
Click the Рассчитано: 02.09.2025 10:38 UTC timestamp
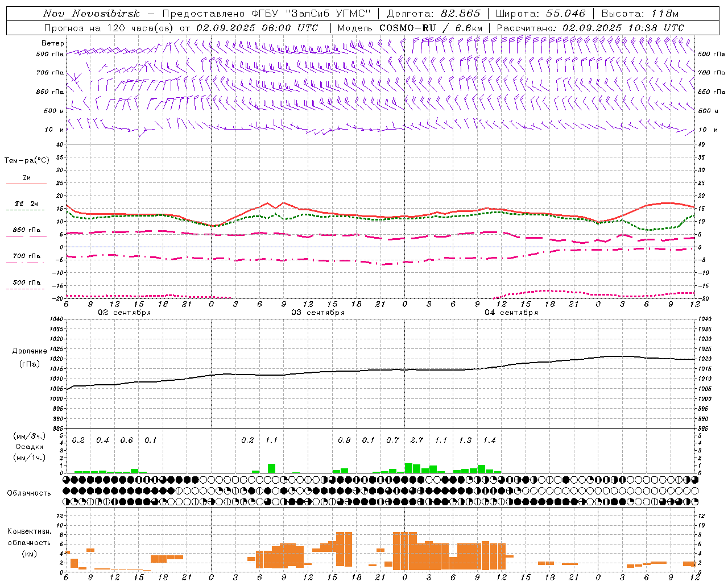[x=590, y=28]
